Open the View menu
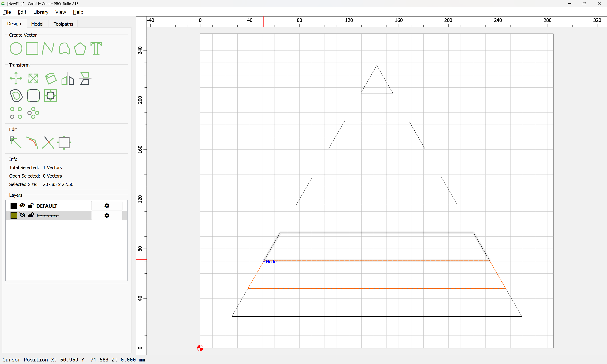The image size is (607, 364). (x=61, y=12)
